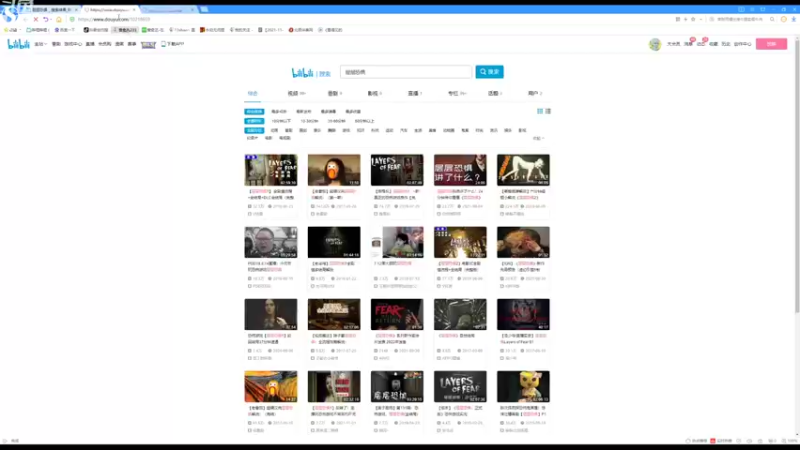Screen dimensions: 800x450
Task: Select 最多收藏 sort option
Action: [x=353, y=111]
